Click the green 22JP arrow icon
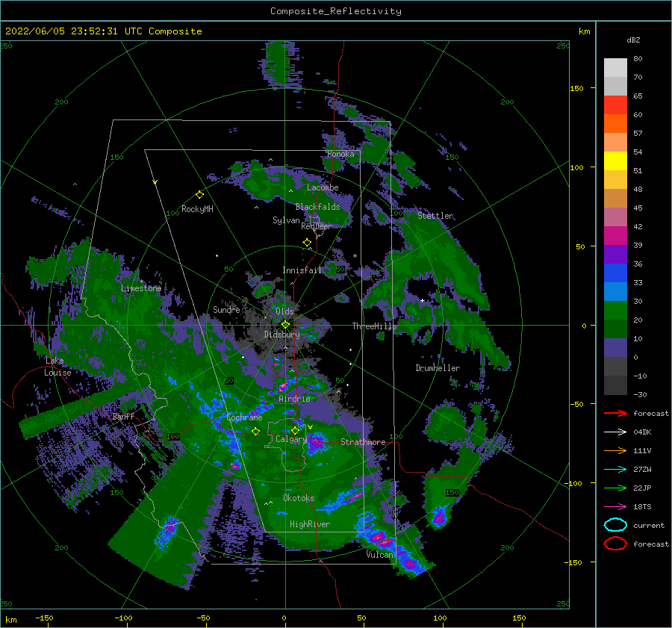The image size is (672, 628). point(615,488)
